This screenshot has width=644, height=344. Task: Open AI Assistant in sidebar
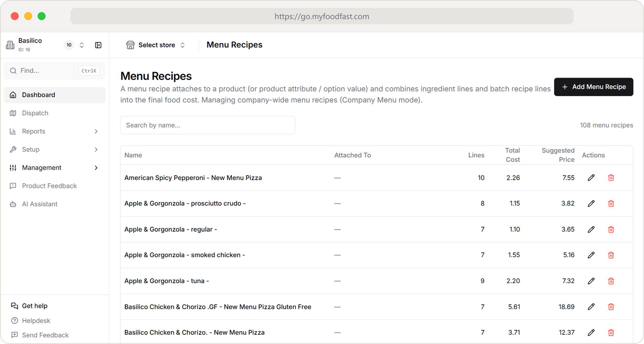click(55, 204)
